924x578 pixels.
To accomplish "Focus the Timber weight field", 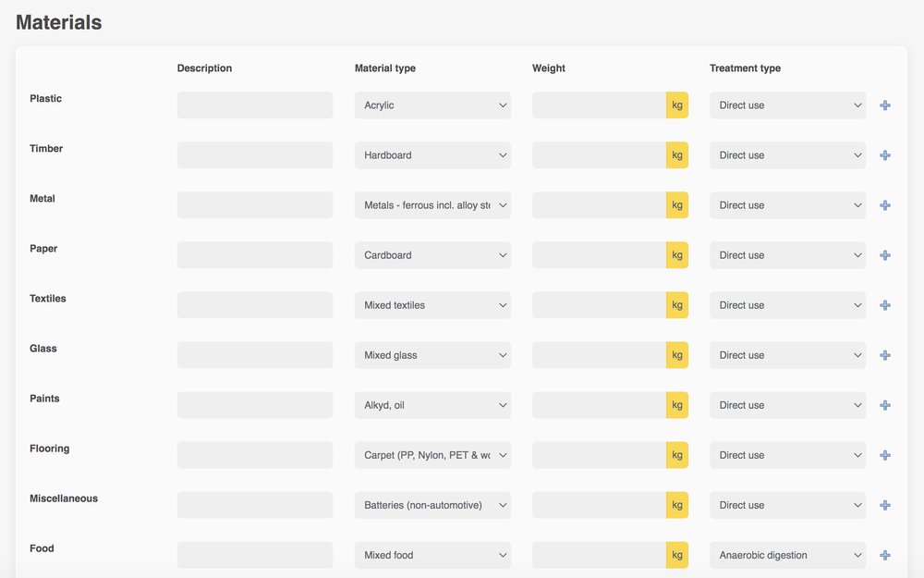I will point(600,155).
